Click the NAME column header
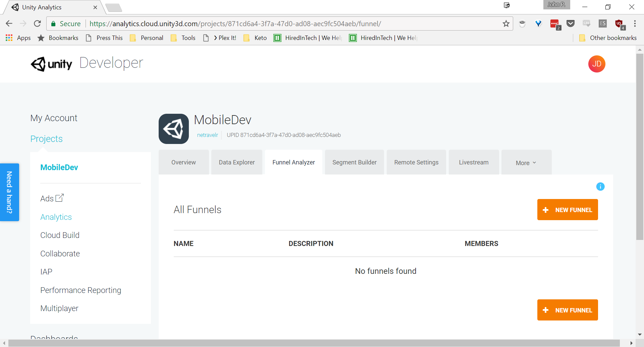This screenshot has height=347, width=644. point(183,244)
